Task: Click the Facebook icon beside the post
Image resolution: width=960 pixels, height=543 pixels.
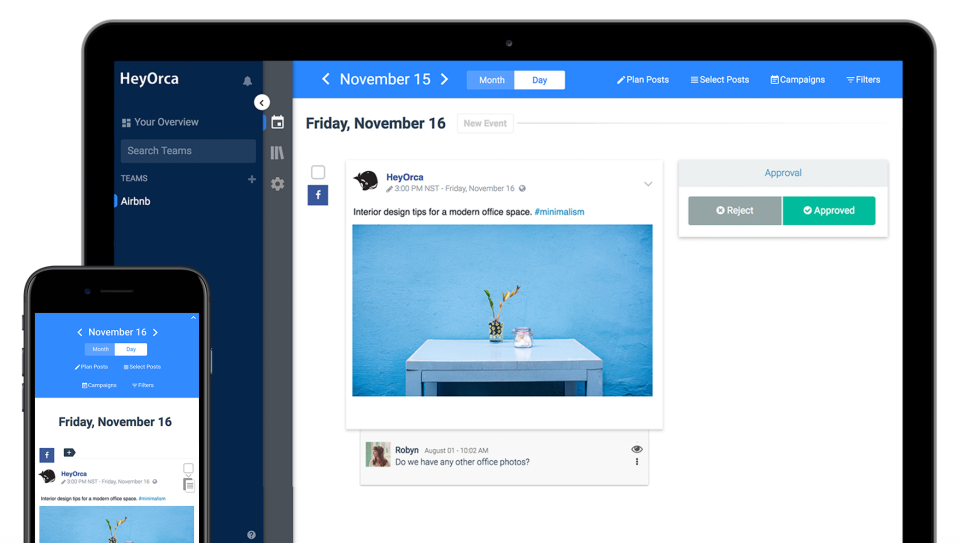Action: click(318, 195)
